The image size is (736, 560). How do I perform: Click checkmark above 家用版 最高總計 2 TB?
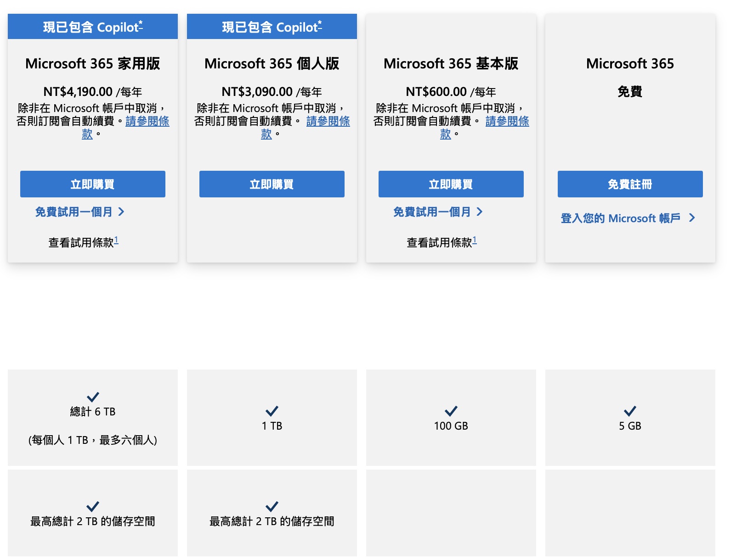(x=93, y=507)
